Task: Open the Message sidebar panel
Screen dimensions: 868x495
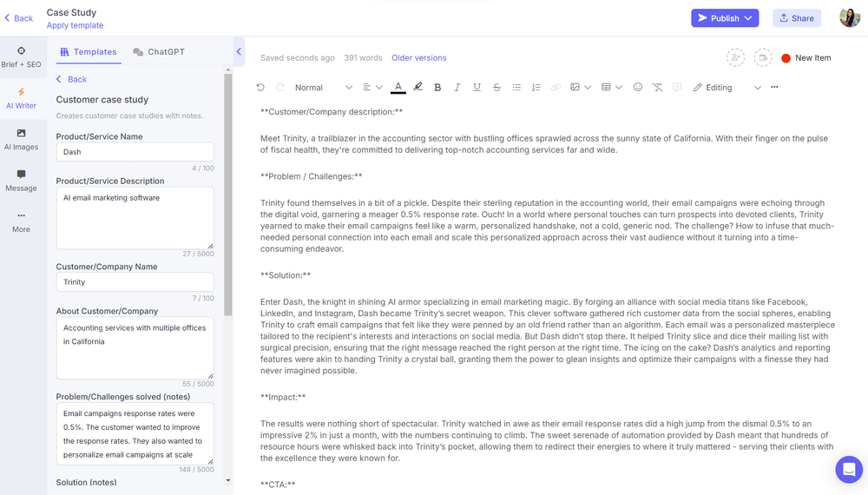Action: coord(21,181)
